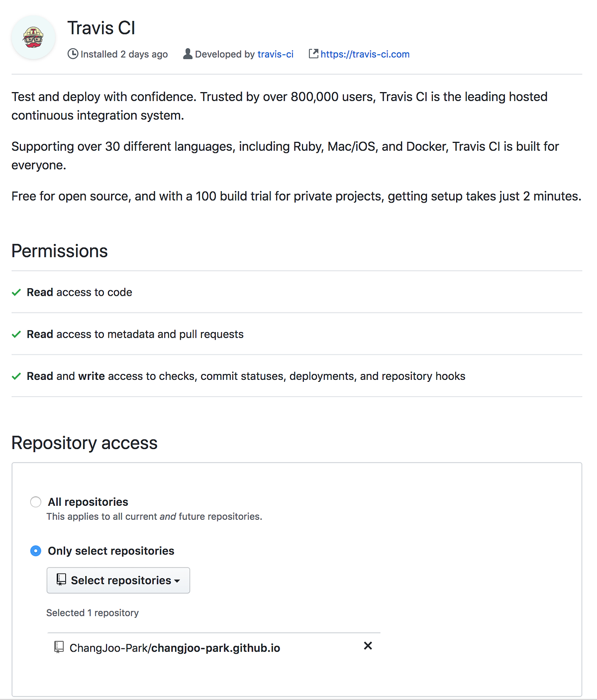Screen dimensions: 597x700
Task: Click the checkmark next to metadata permission row
Action: point(16,334)
